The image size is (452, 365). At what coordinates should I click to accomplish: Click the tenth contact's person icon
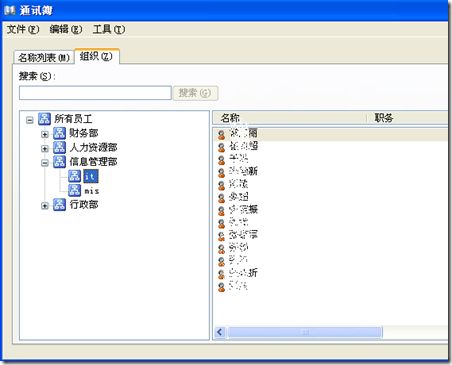coord(221,249)
